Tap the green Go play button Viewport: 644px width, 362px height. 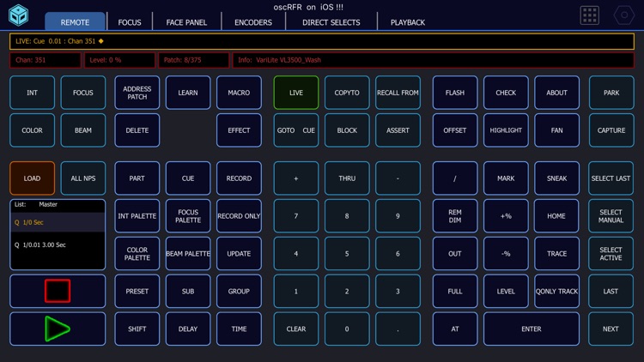pyautogui.click(x=58, y=329)
